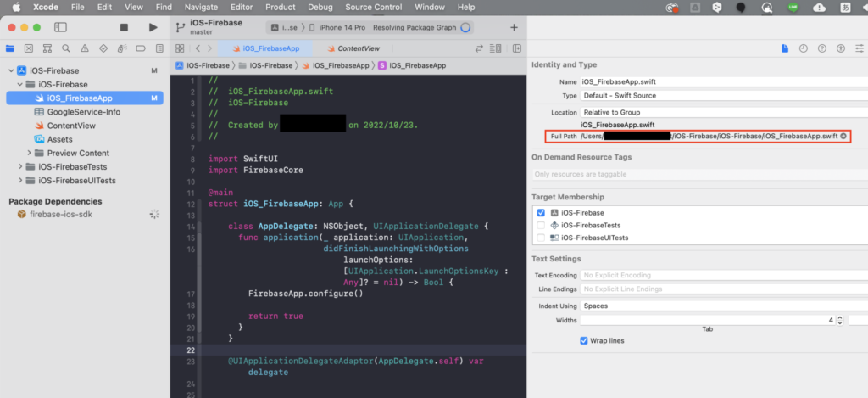Enable iOS-FirebaseTests target membership
The image size is (868, 398).
pos(541,225)
